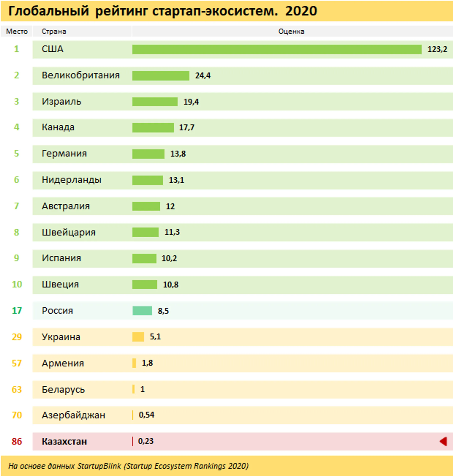453x476 pixels.
Task: Select the Страна column header
Action: pyautogui.click(x=54, y=31)
